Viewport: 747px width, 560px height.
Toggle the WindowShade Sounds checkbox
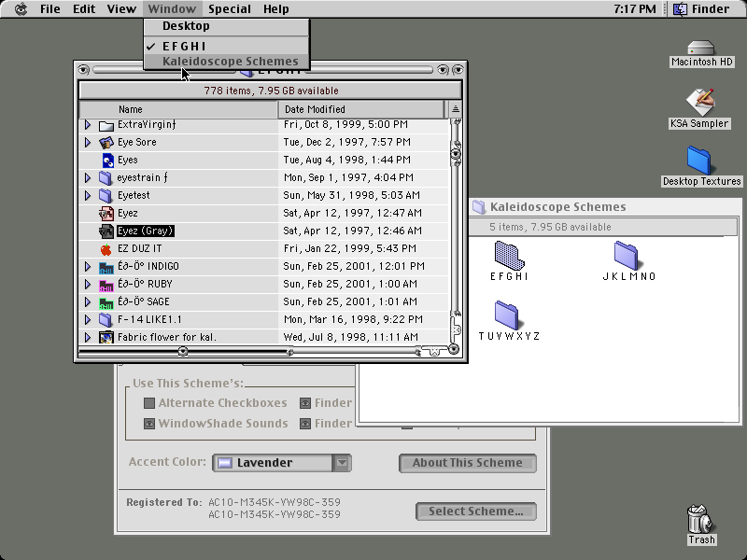click(x=149, y=424)
